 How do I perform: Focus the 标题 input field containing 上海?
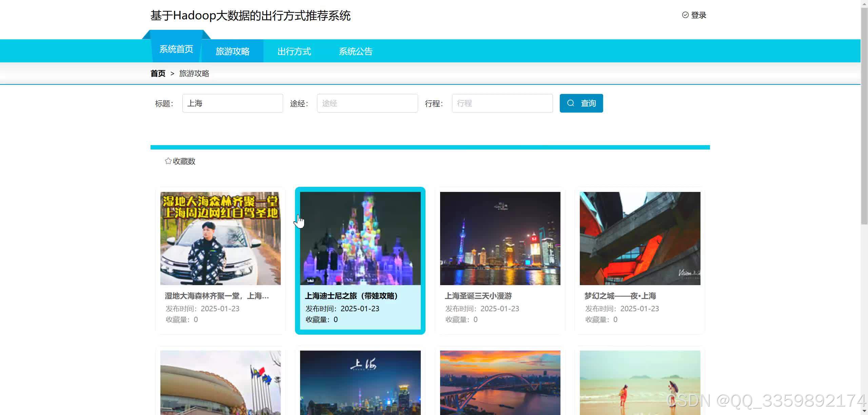click(x=233, y=103)
